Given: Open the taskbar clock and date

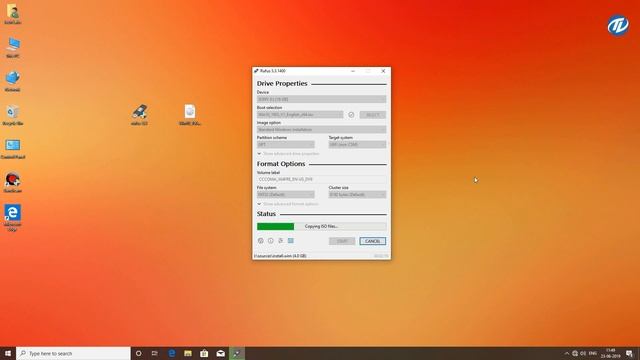Looking at the screenshot, I should click(611, 353).
